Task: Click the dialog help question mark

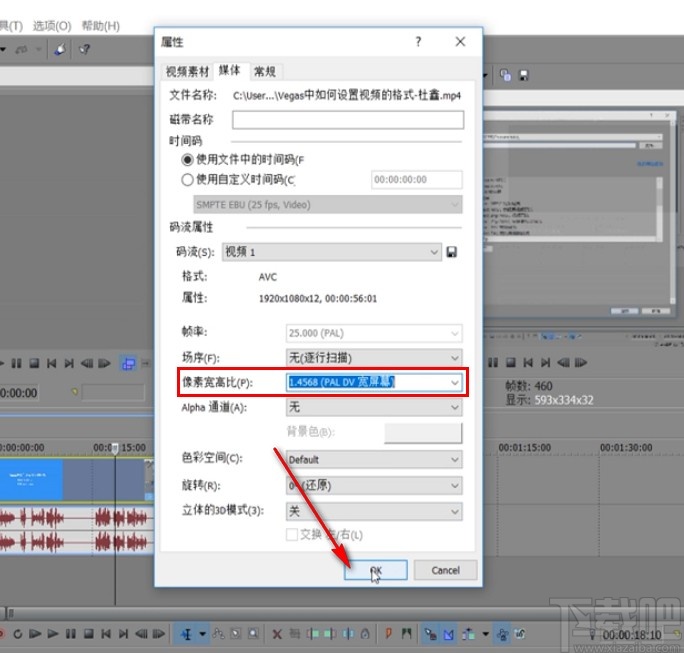Action: tap(418, 42)
